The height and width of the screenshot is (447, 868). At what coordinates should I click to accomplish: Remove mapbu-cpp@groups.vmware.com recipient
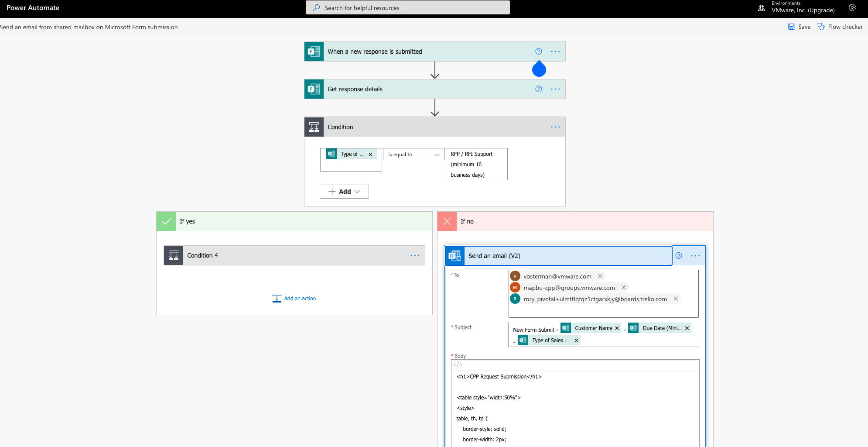624,287
